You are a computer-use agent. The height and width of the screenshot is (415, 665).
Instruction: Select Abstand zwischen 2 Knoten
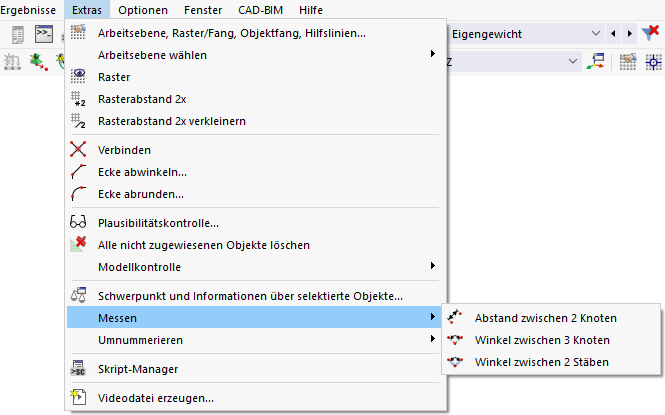545,318
